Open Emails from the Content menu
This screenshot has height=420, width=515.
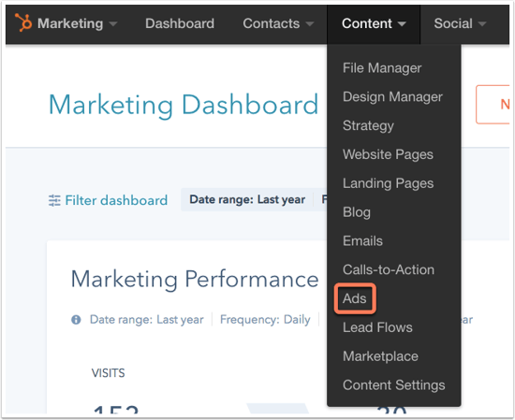click(x=362, y=240)
